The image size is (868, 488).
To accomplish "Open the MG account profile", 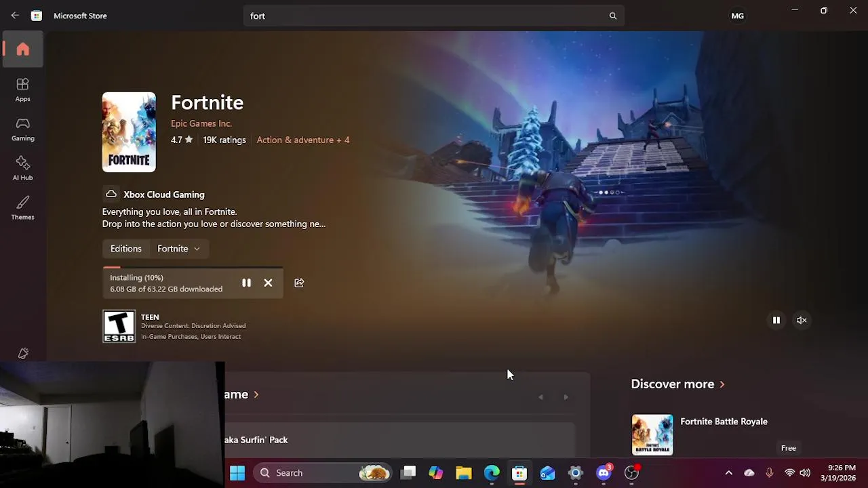I will 737,16.
